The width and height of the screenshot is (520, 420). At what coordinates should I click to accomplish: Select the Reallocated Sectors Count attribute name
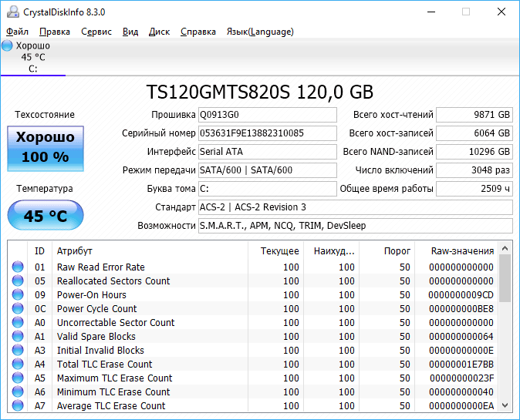coord(113,281)
